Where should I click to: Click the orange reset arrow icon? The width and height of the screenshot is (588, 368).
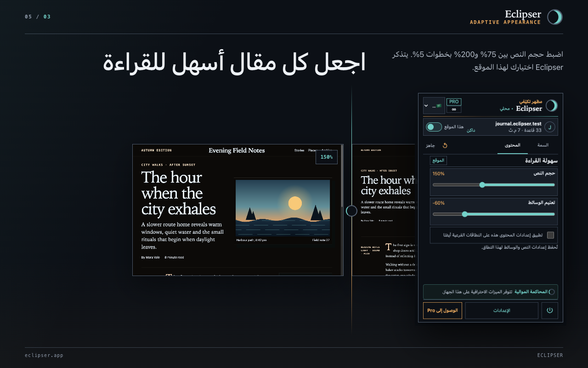click(445, 145)
